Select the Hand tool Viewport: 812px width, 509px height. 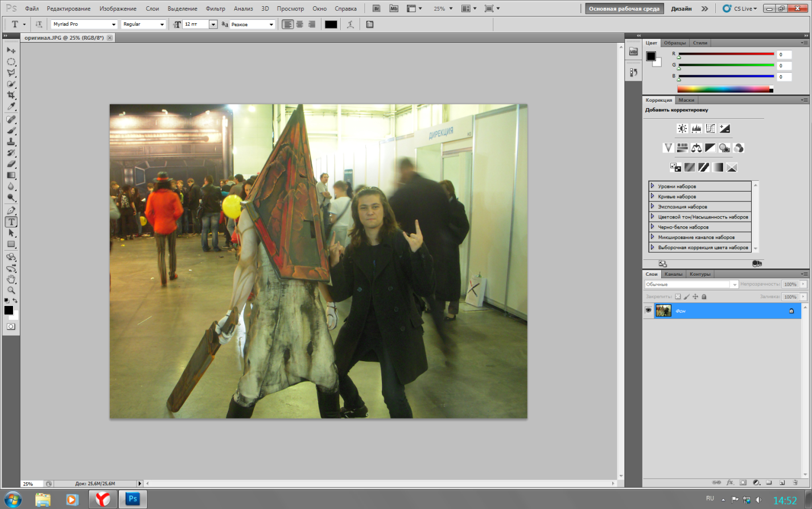tap(11, 279)
